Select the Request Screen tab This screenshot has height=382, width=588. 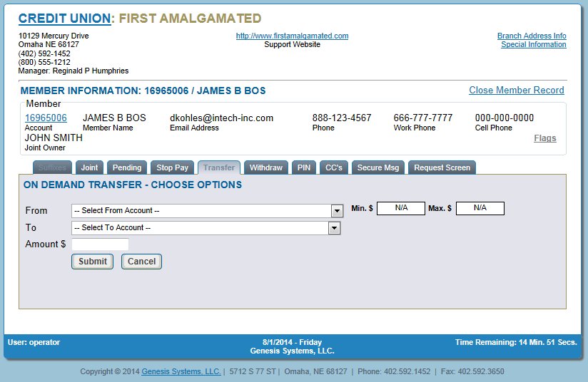click(x=442, y=167)
